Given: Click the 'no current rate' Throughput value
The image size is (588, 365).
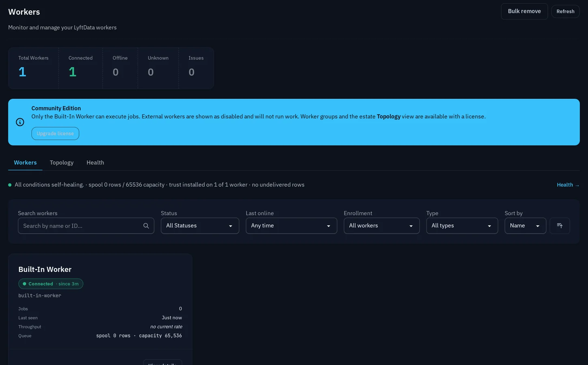Looking at the screenshot, I should coord(166,327).
